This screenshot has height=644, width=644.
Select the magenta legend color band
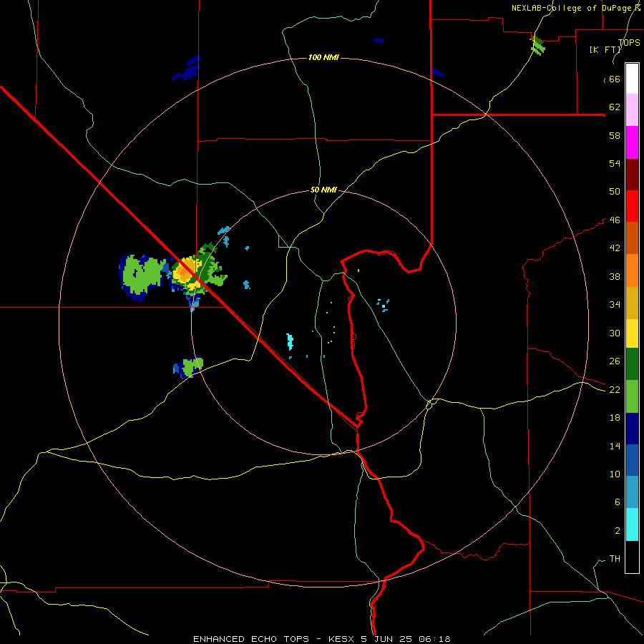click(632, 142)
